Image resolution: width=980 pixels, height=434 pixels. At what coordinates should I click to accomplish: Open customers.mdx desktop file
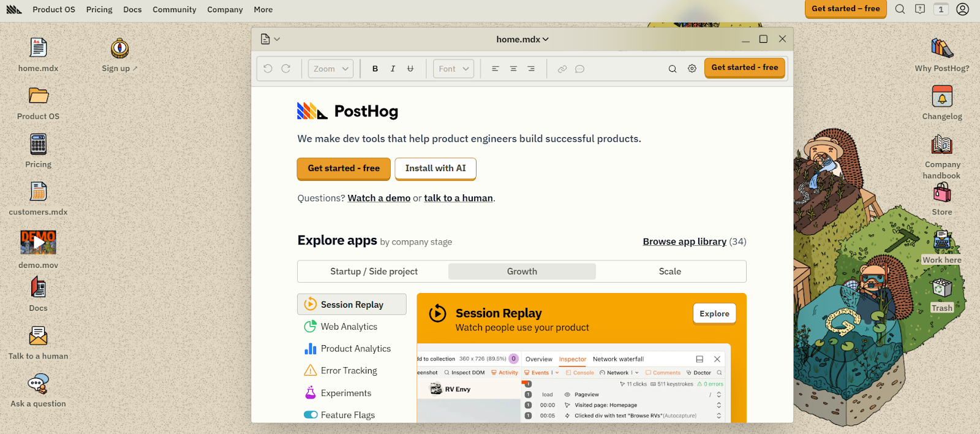click(38, 192)
